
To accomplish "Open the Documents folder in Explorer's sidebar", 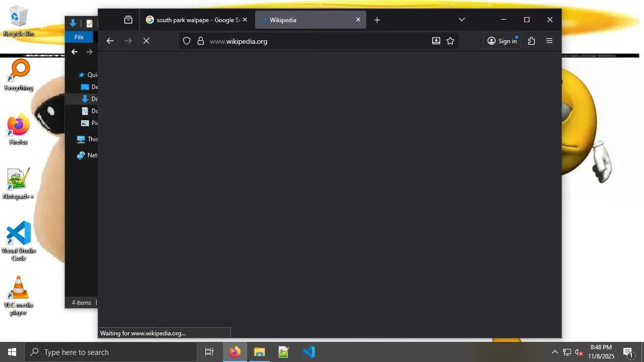I will [x=89, y=111].
